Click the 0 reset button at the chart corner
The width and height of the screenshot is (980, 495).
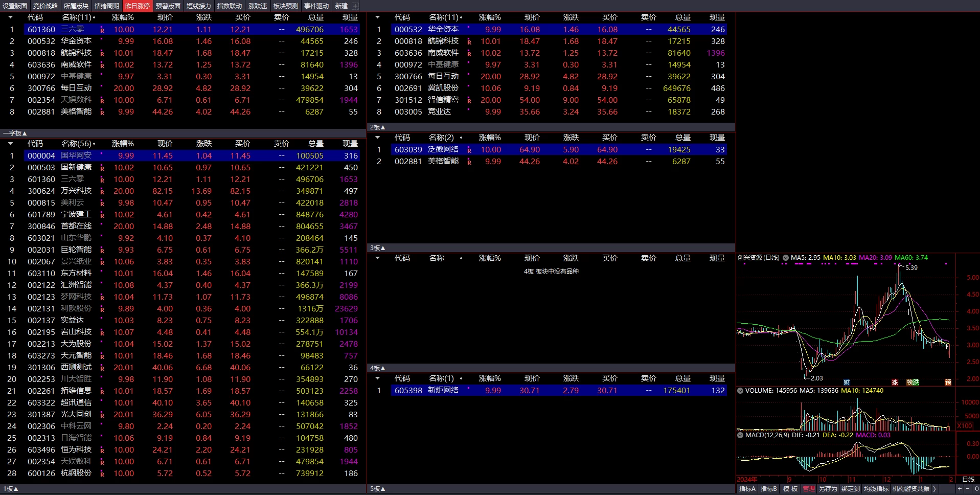(x=976, y=488)
